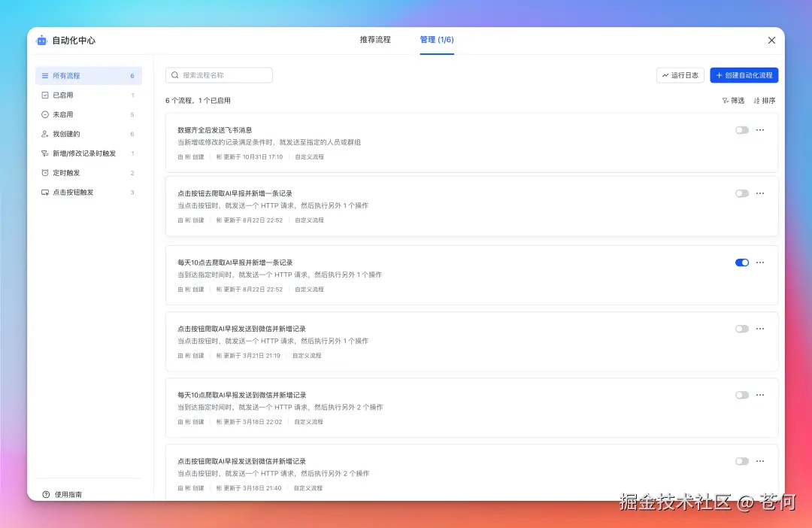The height and width of the screenshot is (528, 812).
Task: Enable the 点击按钮去爬取AI早报并新增一条记录 flow
Action: [x=741, y=193]
